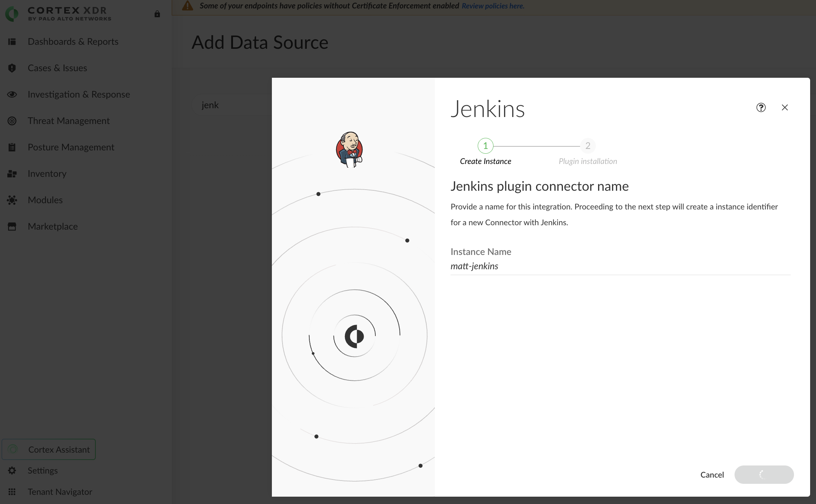
Task: Click the Investigation & Response eye icon
Action: pos(12,95)
